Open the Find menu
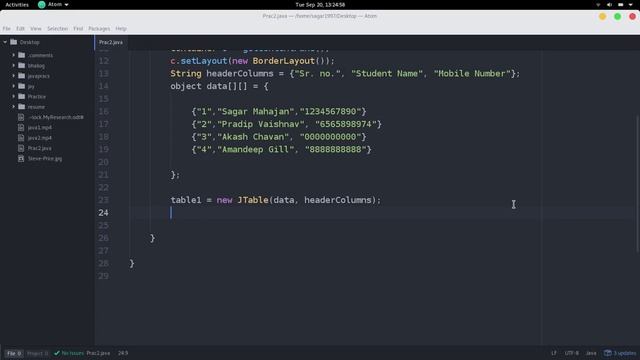 click(78, 29)
